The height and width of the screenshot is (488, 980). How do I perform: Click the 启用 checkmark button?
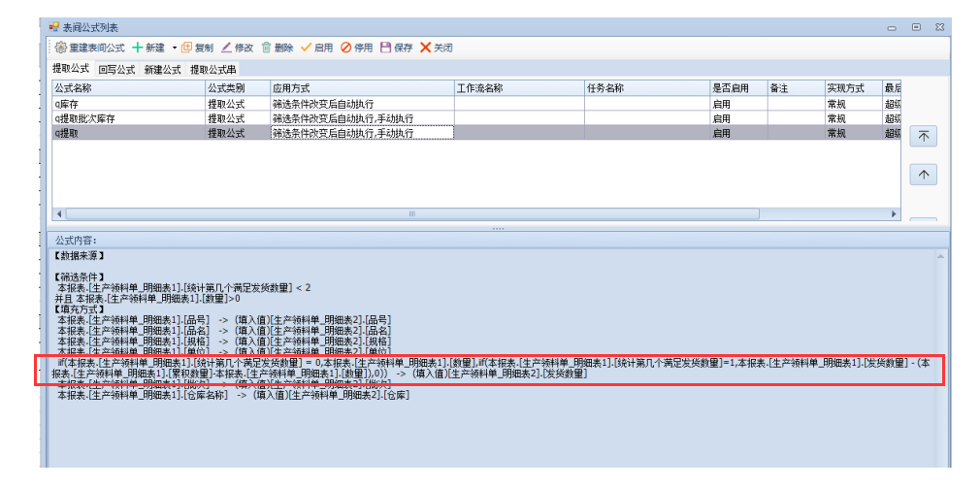click(316, 48)
